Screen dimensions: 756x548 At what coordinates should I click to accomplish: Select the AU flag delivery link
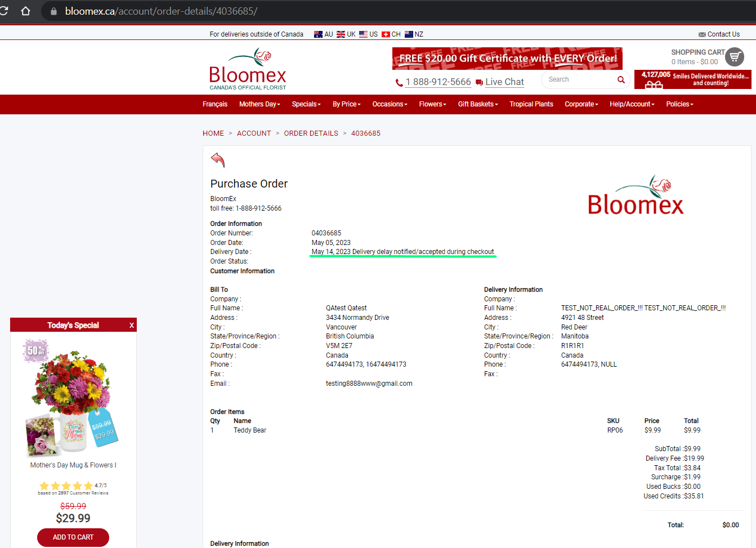324,34
